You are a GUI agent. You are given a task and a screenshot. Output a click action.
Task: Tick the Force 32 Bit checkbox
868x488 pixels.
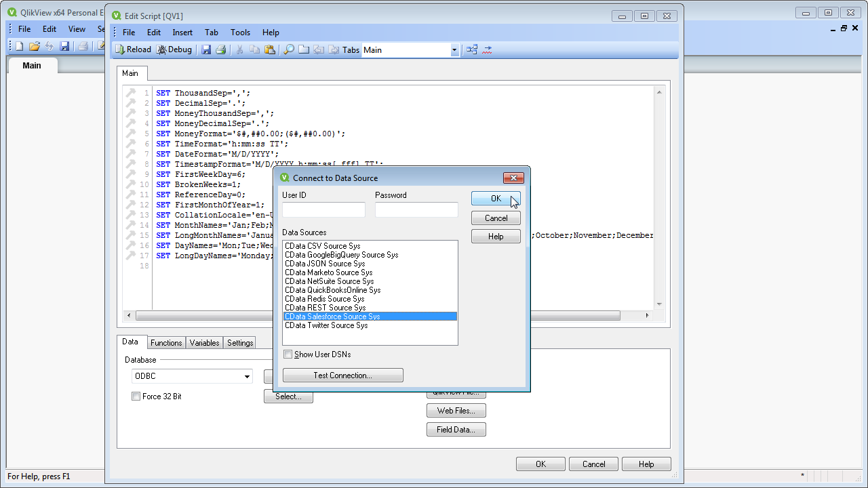pyautogui.click(x=136, y=396)
